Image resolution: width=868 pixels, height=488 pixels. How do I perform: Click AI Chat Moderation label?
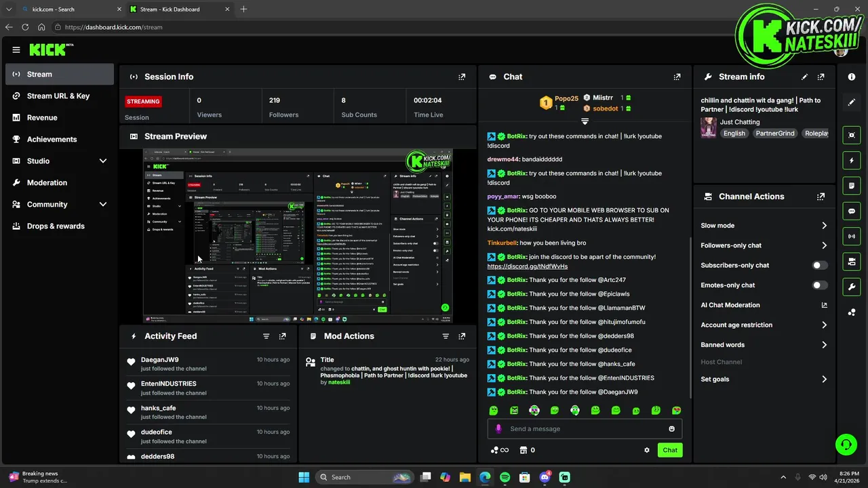click(730, 305)
